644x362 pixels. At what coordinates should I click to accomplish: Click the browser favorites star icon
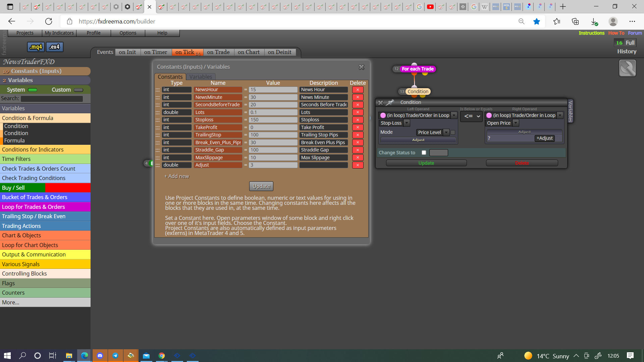coord(537,21)
